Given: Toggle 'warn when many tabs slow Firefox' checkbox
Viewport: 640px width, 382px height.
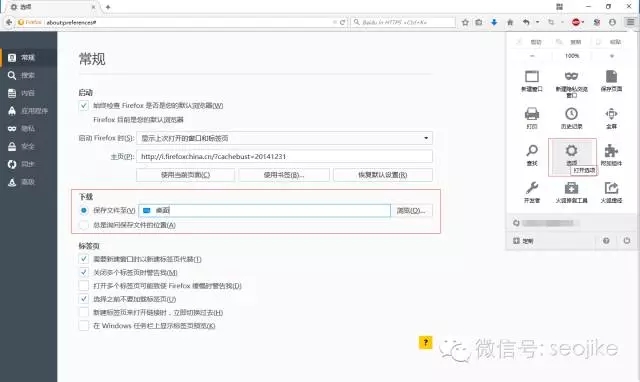Looking at the screenshot, I should [83, 286].
